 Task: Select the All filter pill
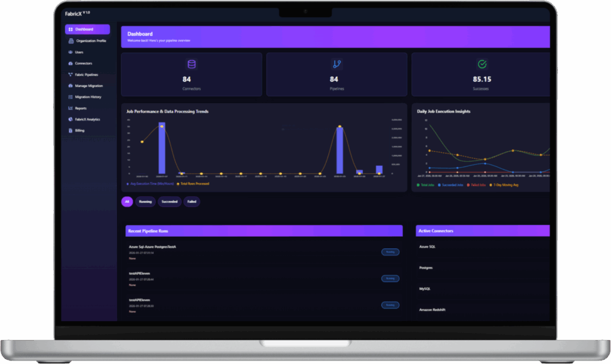pos(127,202)
